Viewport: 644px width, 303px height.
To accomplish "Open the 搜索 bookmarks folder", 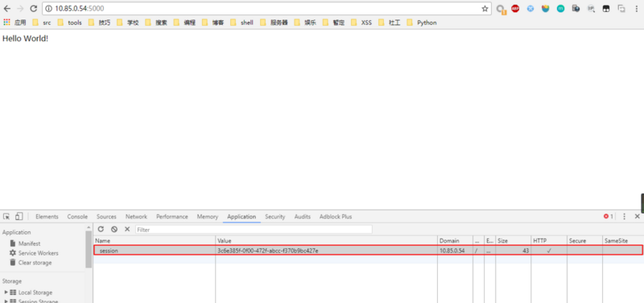I will click(x=156, y=23).
